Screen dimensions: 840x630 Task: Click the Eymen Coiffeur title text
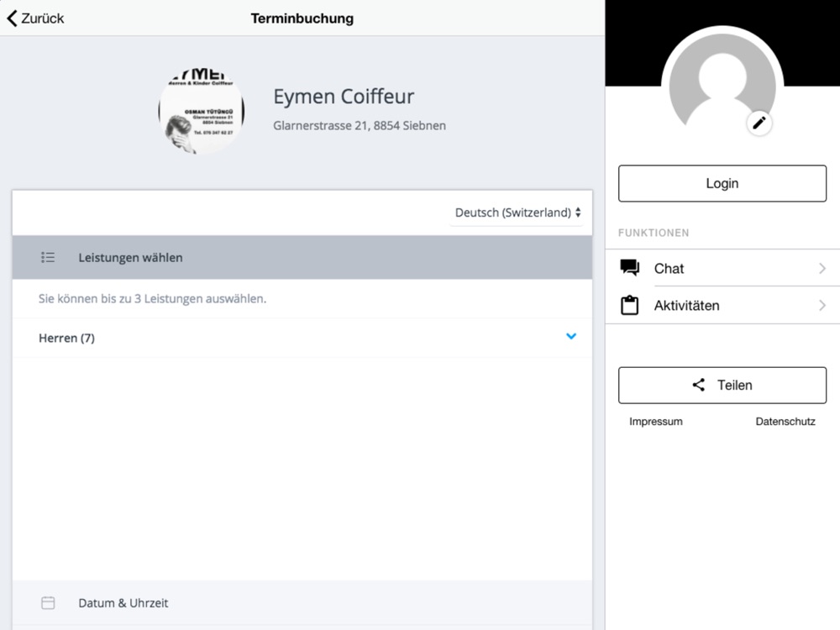[344, 97]
